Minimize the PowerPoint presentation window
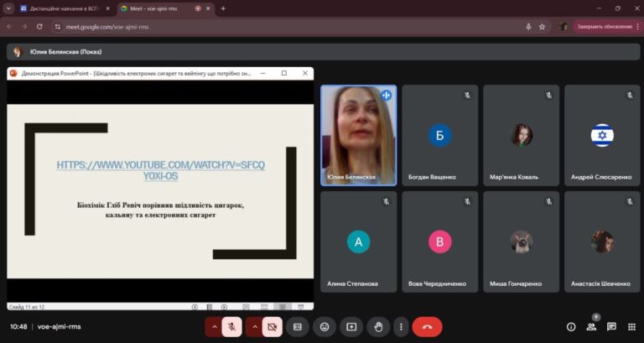This screenshot has height=343, width=644. [x=262, y=73]
